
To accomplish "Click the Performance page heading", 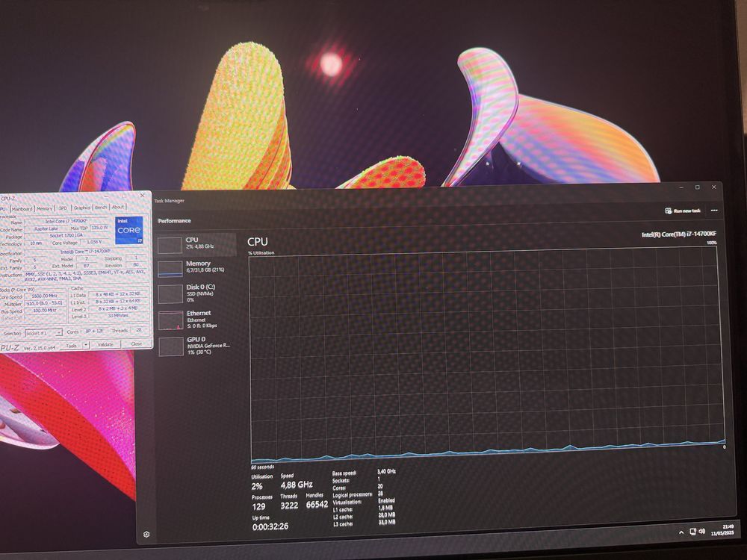I will click(x=174, y=221).
